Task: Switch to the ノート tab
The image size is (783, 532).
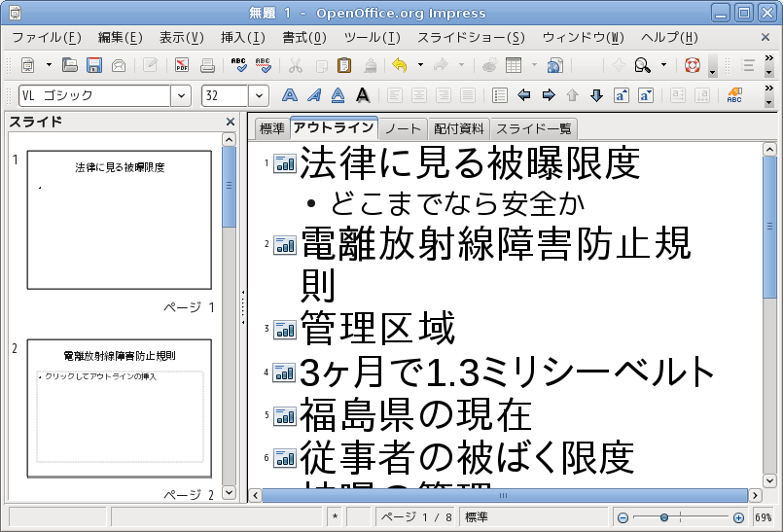Action: coord(403,128)
